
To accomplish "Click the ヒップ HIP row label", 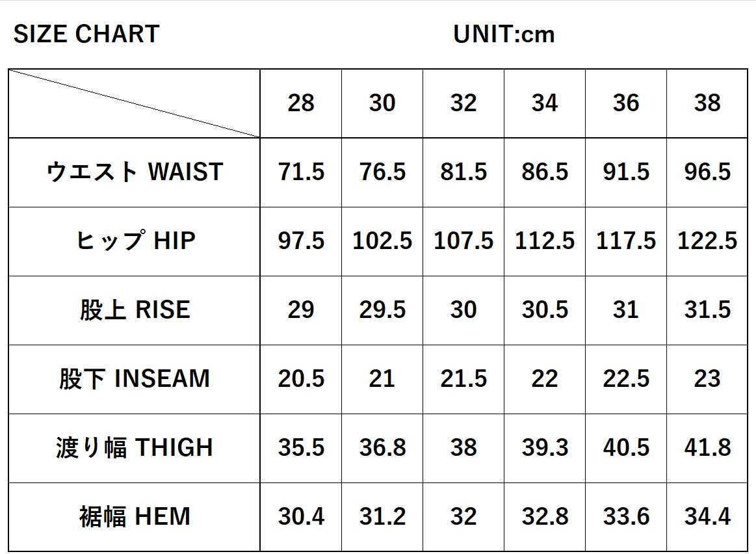I will [x=135, y=241].
